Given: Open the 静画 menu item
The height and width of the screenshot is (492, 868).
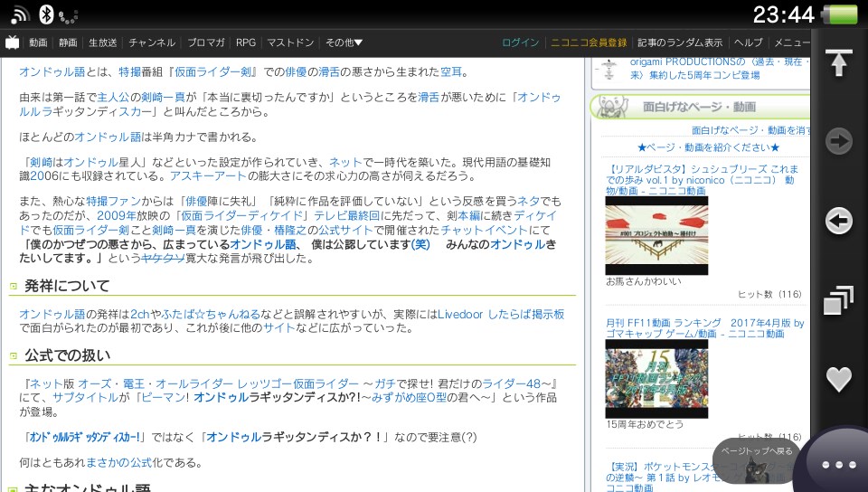Looking at the screenshot, I should (x=68, y=43).
